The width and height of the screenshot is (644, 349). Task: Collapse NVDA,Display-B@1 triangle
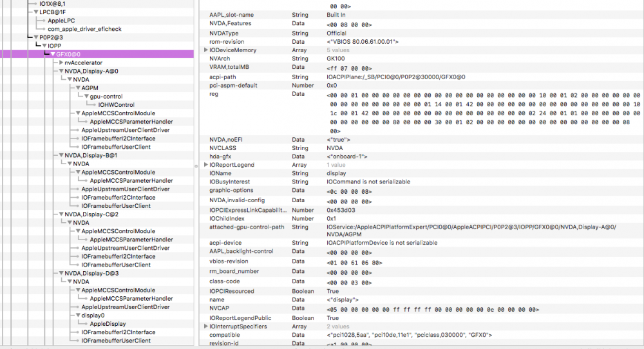click(61, 155)
